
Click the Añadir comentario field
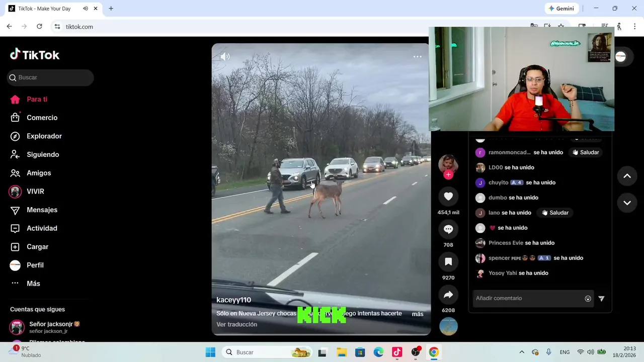(528, 298)
